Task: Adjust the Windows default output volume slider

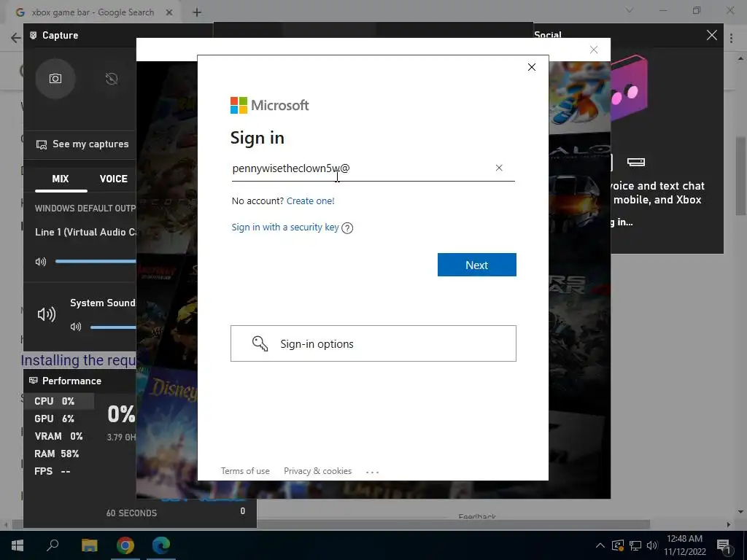Action: pos(96,261)
